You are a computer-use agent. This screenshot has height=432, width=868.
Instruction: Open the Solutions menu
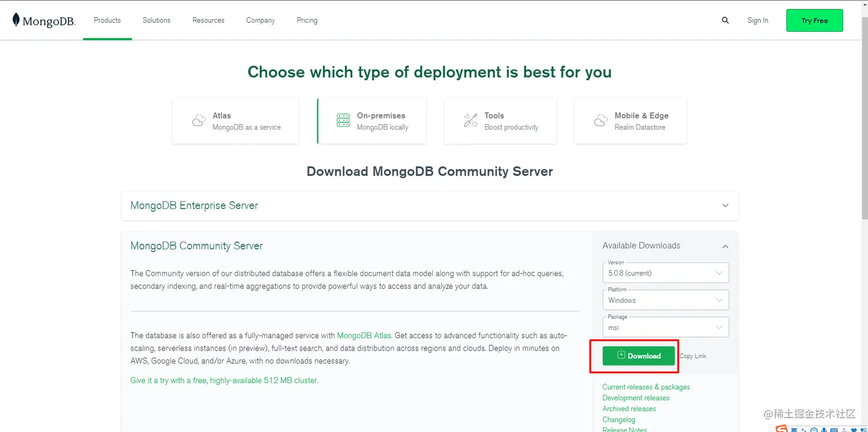(x=157, y=20)
